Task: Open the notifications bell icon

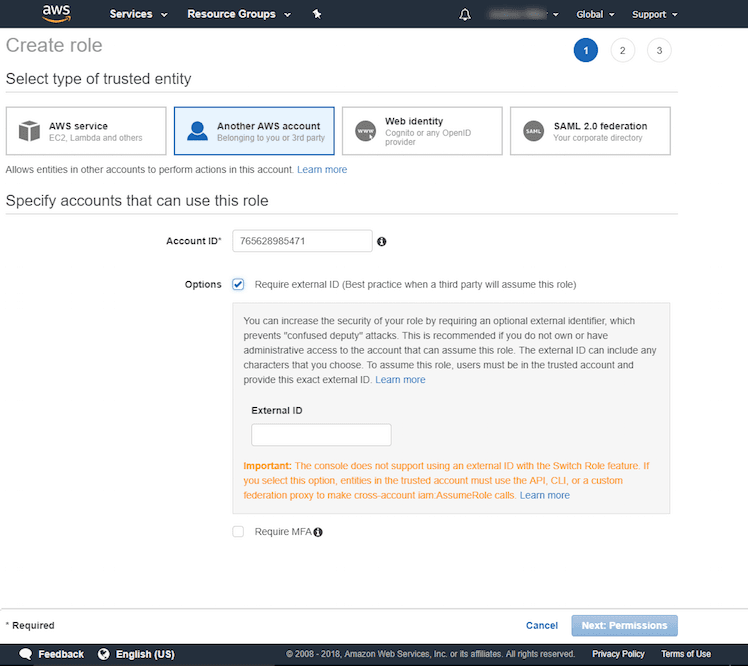Action: 464,14
